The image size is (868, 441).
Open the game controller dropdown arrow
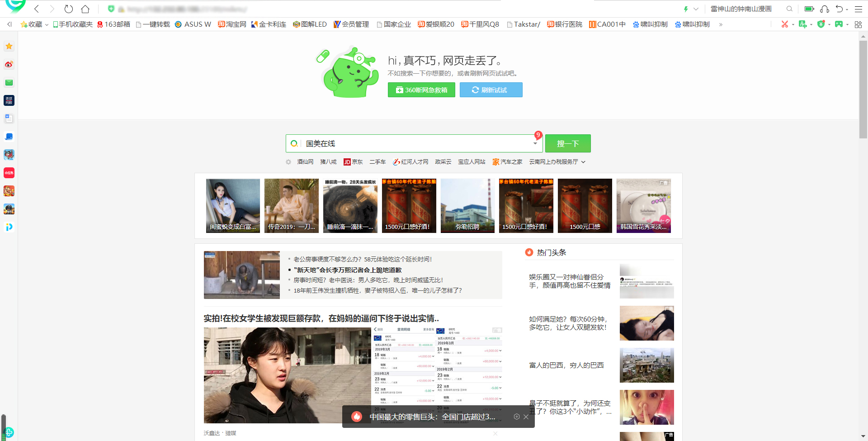pos(847,25)
